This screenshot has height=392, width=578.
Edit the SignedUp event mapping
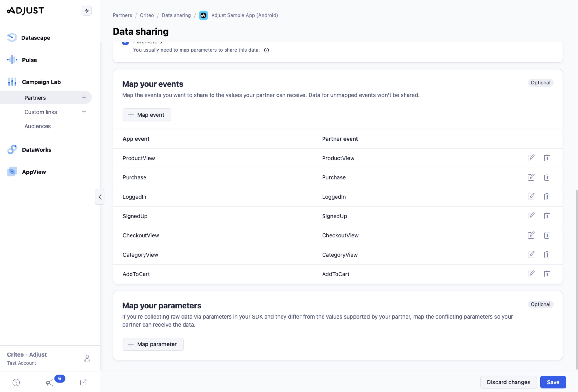click(531, 216)
